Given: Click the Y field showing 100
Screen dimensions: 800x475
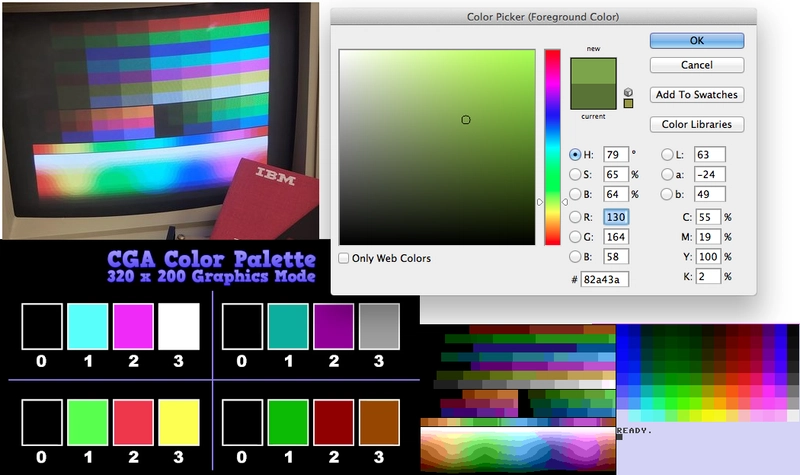Looking at the screenshot, I should pyautogui.click(x=708, y=257).
